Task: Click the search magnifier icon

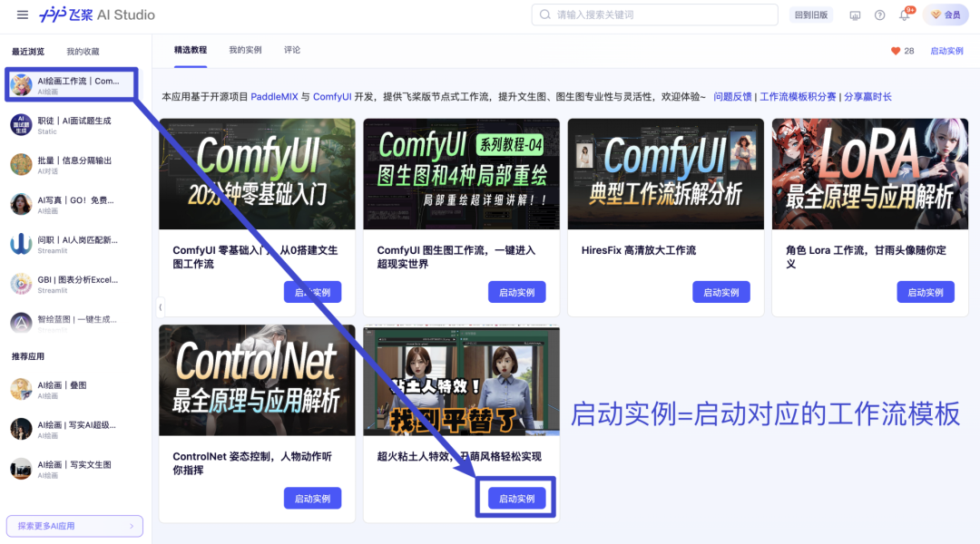Action: (545, 15)
